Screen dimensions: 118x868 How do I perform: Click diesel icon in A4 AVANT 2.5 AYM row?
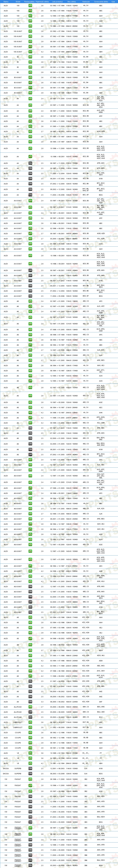pos(30,280)
